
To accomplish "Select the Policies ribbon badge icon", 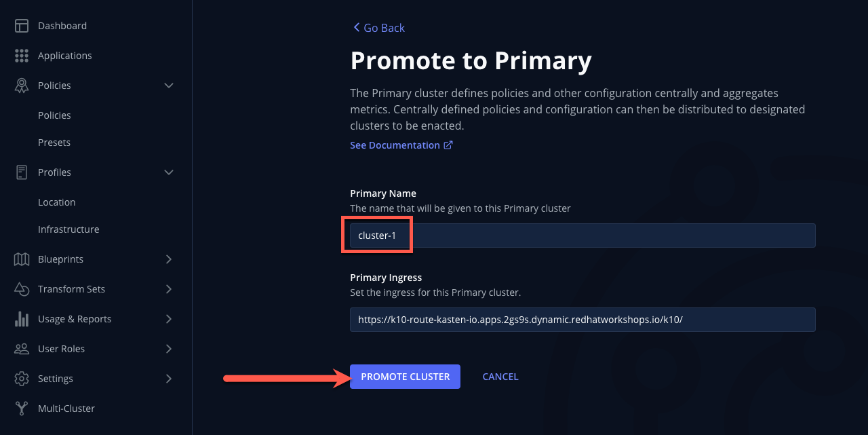I will [22, 86].
